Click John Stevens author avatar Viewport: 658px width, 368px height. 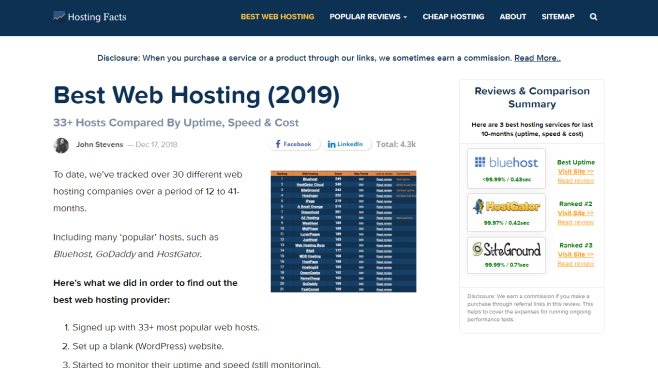click(x=61, y=145)
